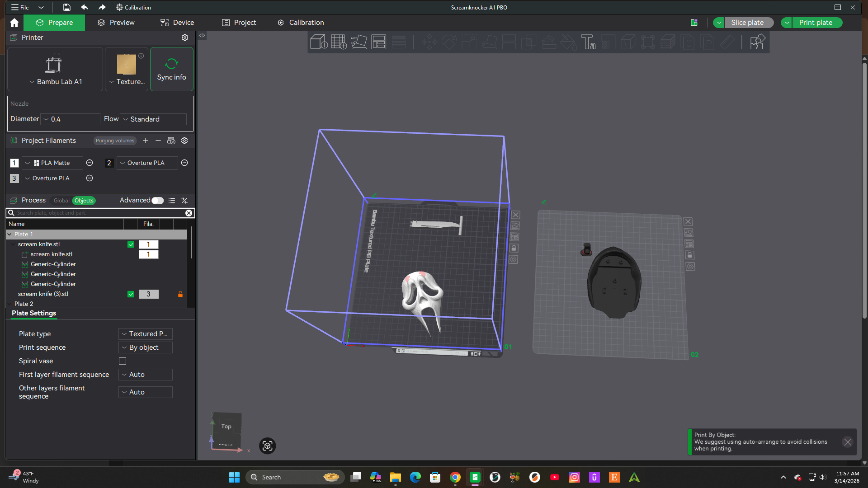Switch to the Prepare tab
This screenshot has width=868, height=488.
click(x=54, y=23)
